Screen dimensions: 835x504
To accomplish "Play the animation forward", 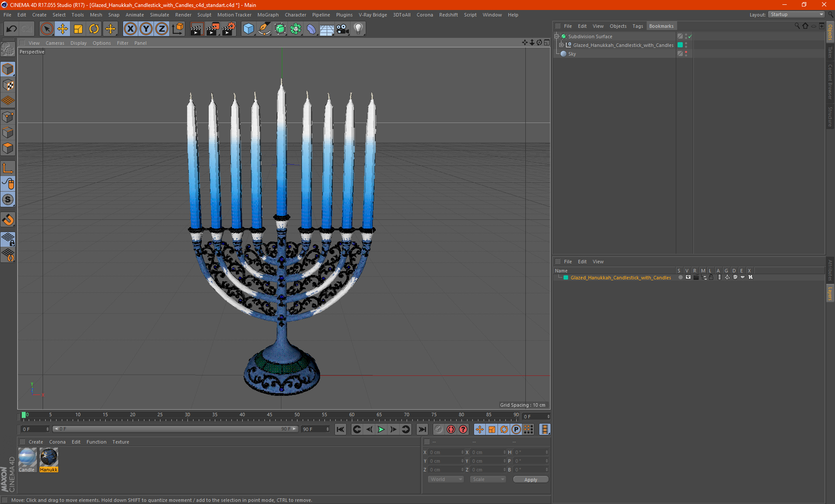I will point(381,429).
